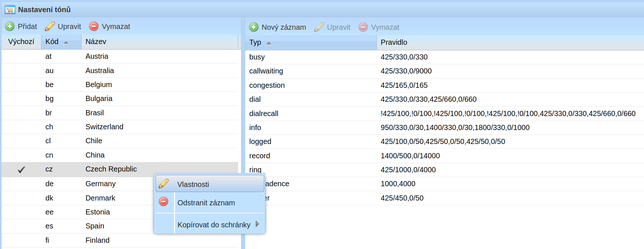Click the green plus Nový záznam icon
Viewport: 644px width, 249px height.
tap(254, 27)
